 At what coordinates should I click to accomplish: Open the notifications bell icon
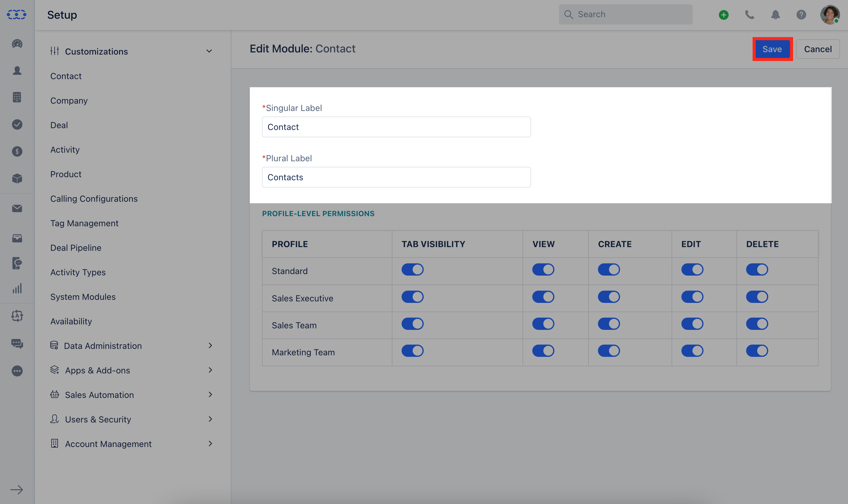(x=775, y=15)
